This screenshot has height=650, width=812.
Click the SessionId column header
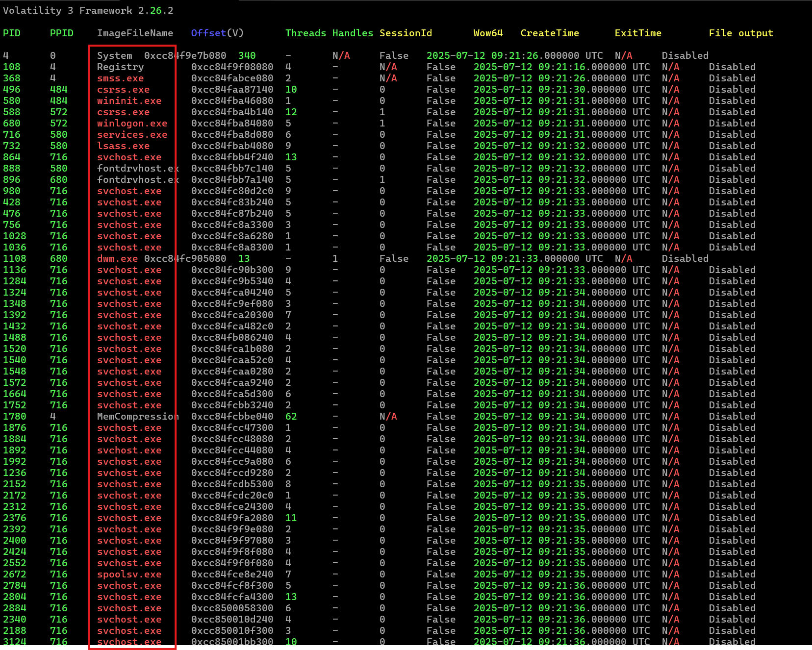click(x=406, y=33)
